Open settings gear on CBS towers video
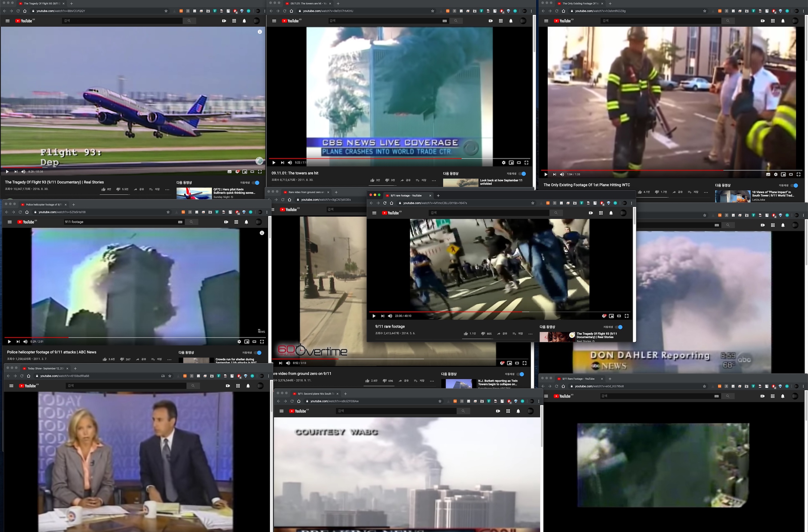The image size is (808, 532). 503,163
